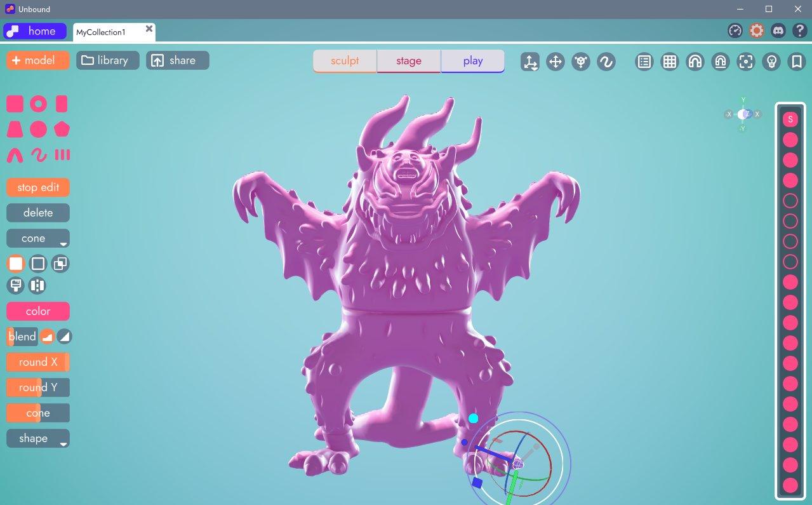The width and height of the screenshot is (812, 505).
Task: Open the performance gauge icon
Action: [735, 30]
